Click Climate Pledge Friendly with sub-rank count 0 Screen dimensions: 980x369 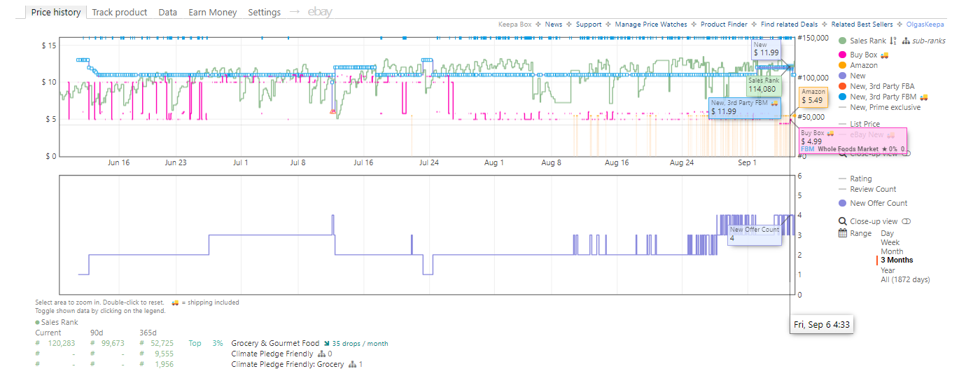coord(272,354)
